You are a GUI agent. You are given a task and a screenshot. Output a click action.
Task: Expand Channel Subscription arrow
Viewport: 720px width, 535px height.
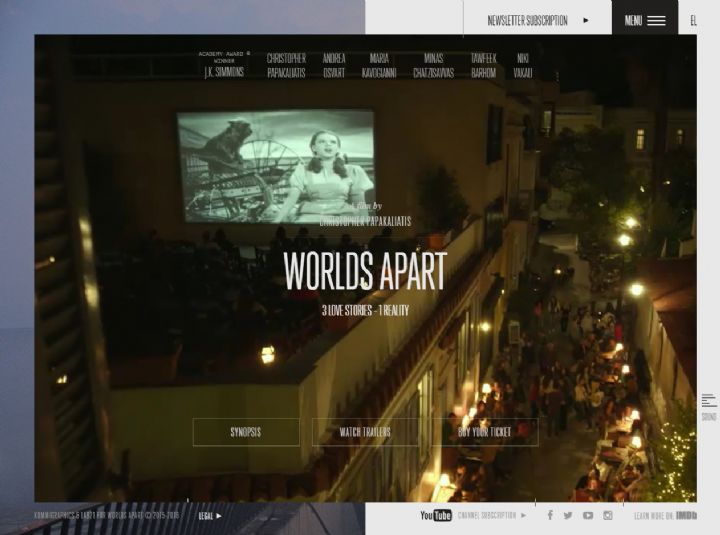tap(523, 516)
